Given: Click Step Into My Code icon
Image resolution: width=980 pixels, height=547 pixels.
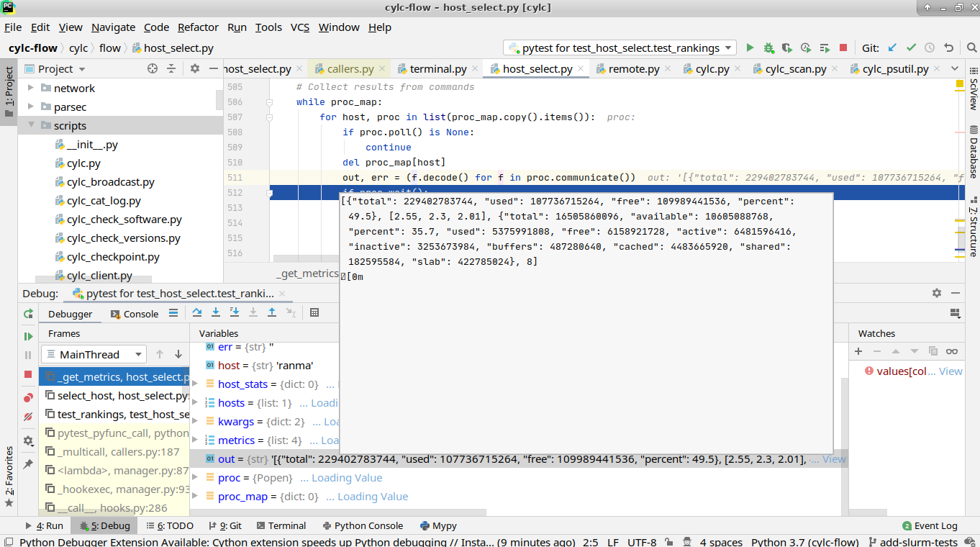Looking at the screenshot, I should [235, 312].
